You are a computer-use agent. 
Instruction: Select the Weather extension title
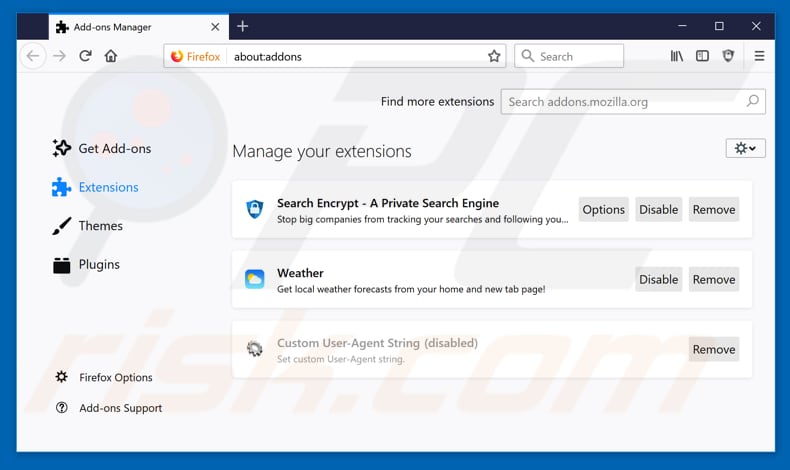click(300, 273)
